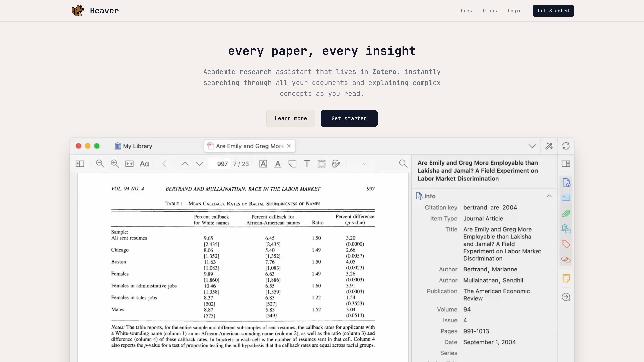The image size is (644, 362).
Task: Open the PDF search magnifier
Action: coord(403,164)
